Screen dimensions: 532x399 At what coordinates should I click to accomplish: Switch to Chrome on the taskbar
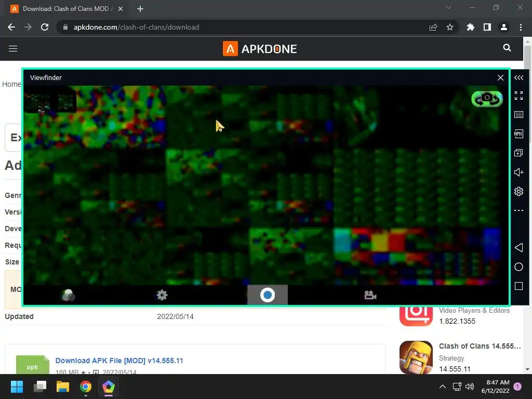pos(86,387)
